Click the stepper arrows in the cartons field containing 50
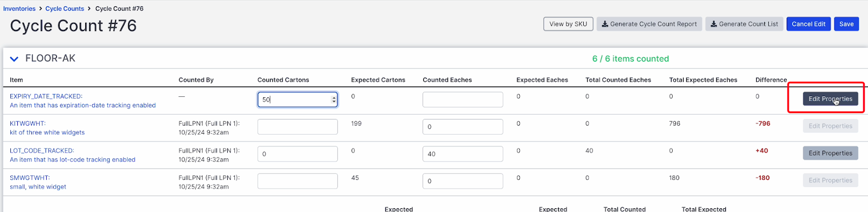Screen dimensions: 868x212 click(x=334, y=99)
